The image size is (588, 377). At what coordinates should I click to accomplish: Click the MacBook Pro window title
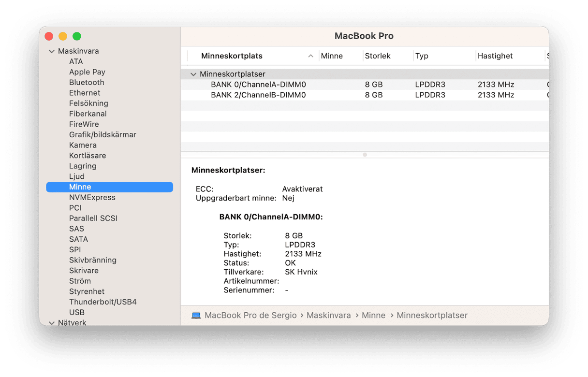pos(364,36)
